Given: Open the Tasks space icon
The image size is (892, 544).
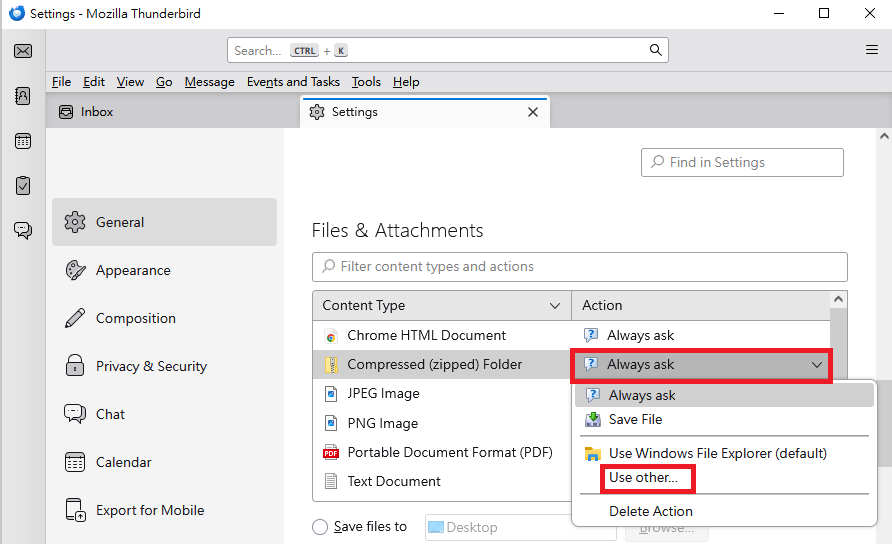Looking at the screenshot, I should (x=23, y=185).
